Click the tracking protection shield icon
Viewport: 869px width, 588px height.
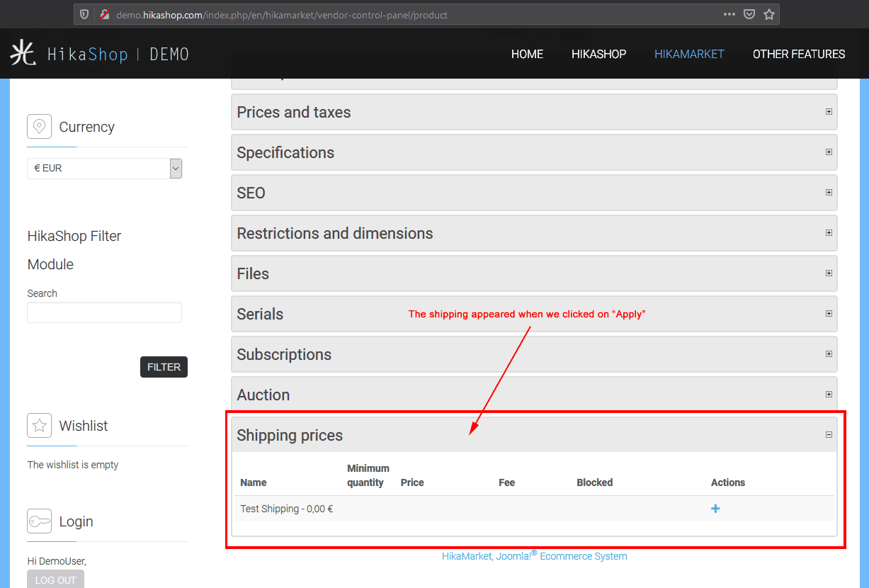[x=84, y=14]
